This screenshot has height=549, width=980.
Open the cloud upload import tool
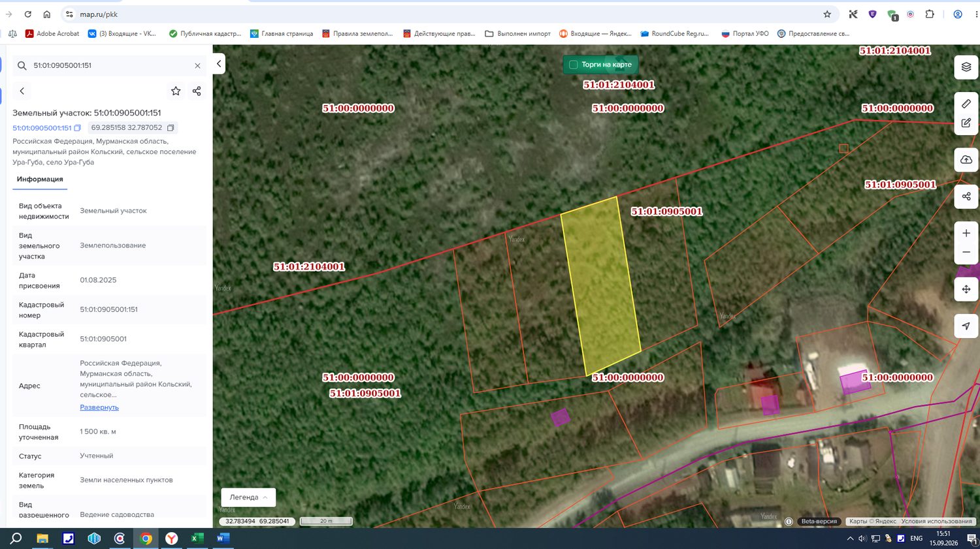click(966, 159)
